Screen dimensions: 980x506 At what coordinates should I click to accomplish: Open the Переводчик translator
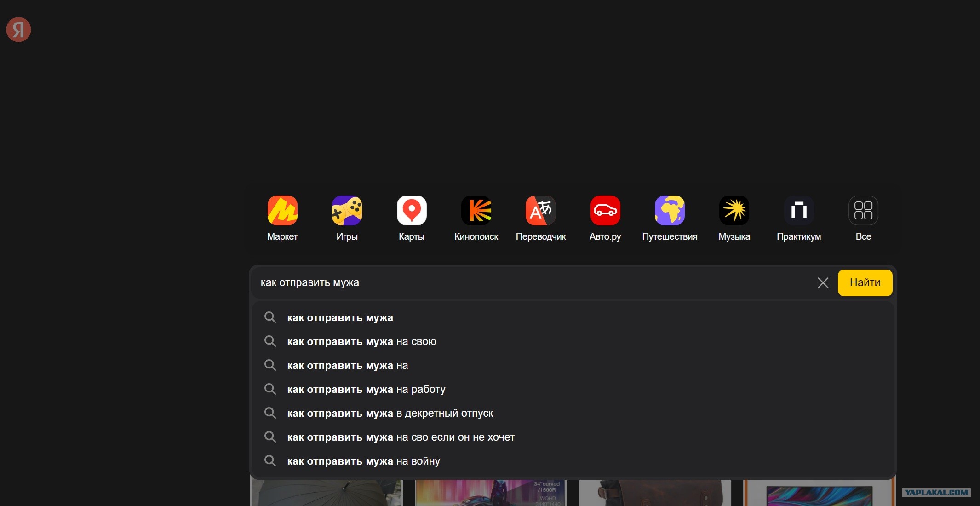(541, 218)
